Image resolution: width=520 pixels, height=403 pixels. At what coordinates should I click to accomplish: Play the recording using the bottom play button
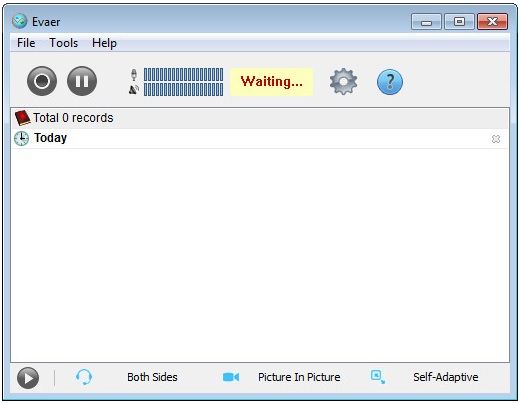coord(28,378)
